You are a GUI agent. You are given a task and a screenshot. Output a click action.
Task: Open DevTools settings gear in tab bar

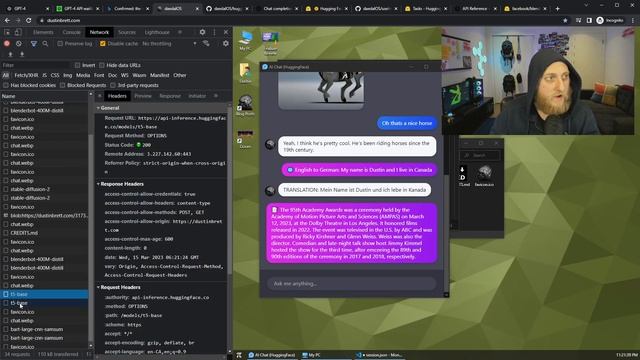click(x=202, y=32)
